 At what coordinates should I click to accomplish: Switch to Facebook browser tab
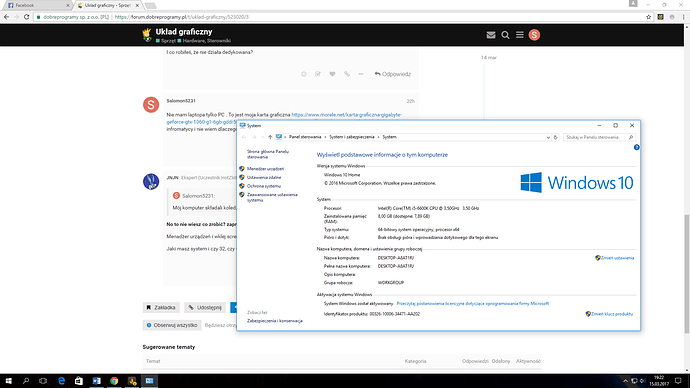(x=37, y=5)
